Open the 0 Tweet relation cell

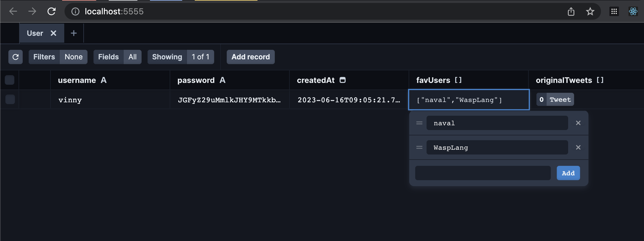[x=555, y=100]
